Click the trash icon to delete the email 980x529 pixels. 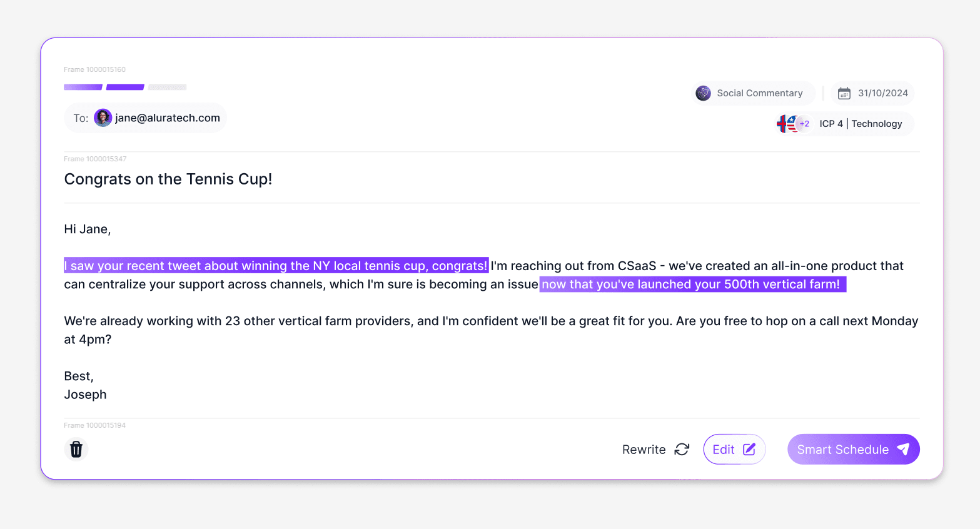(76, 449)
